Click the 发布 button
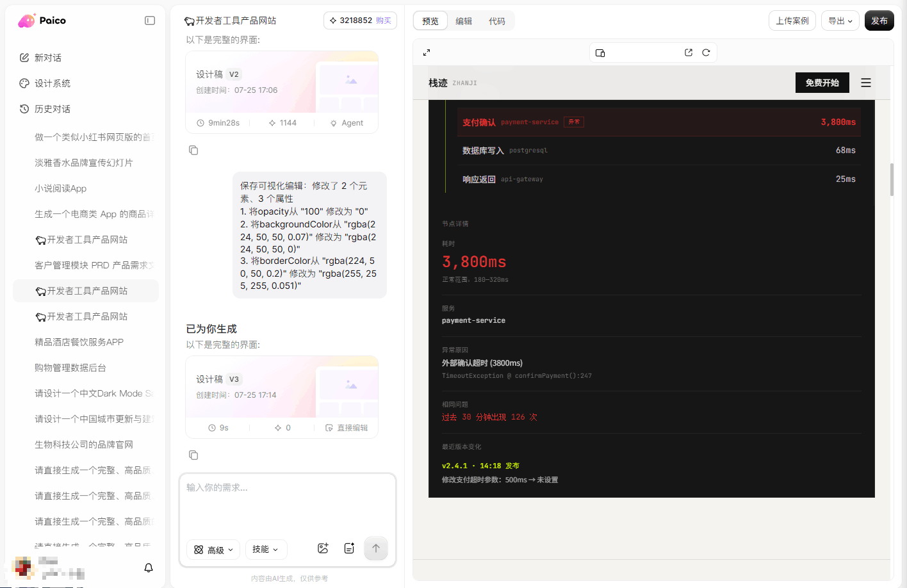Screen dimensions: 907x588 [x=879, y=20]
